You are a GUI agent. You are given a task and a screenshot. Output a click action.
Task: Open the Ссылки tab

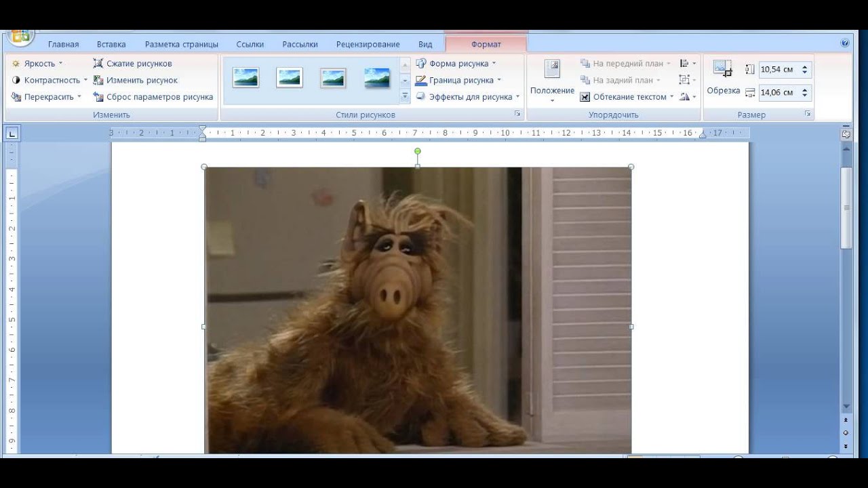250,44
